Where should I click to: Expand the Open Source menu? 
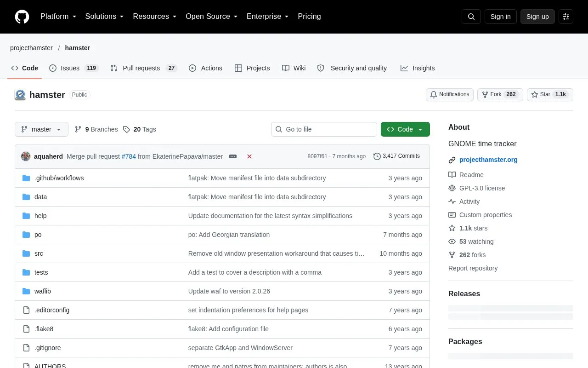click(x=212, y=17)
